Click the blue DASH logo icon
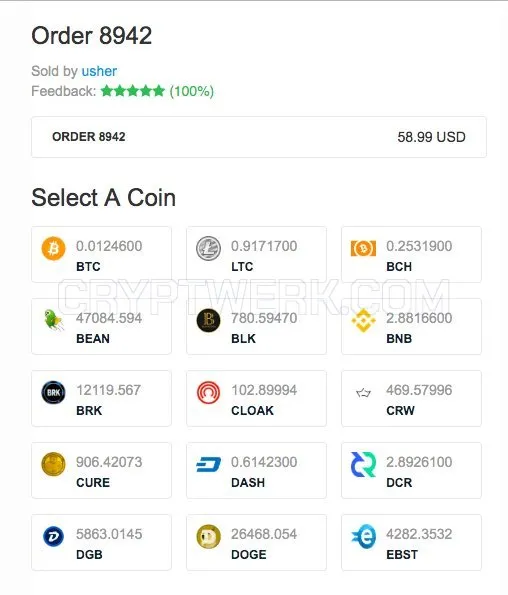Viewport: 508px width, 595px height. coord(208,464)
